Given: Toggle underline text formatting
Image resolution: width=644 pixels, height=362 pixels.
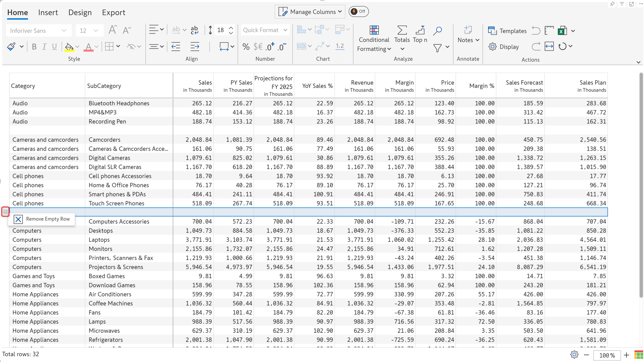Looking at the screenshot, I should (x=54, y=47).
